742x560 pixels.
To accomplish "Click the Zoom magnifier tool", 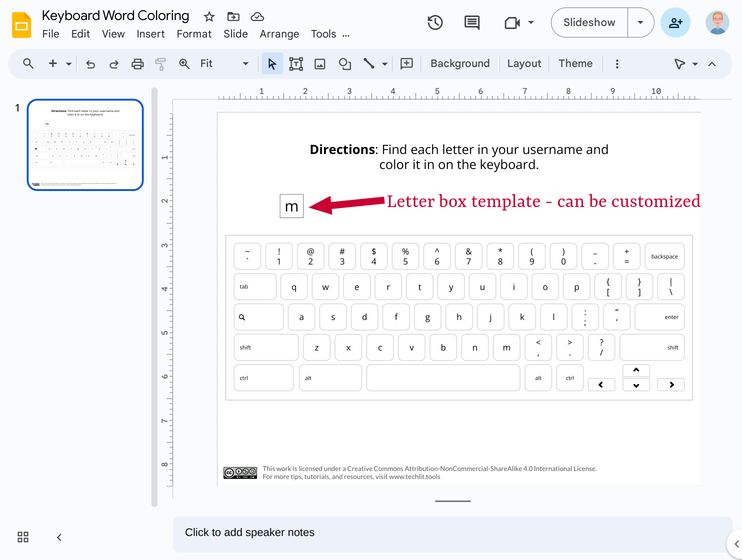I will tap(184, 63).
